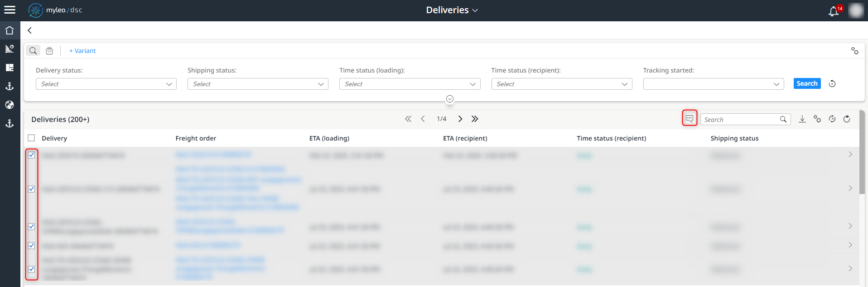Reset filters with the circular reset icon
This screenshot has height=287, width=868.
(832, 83)
